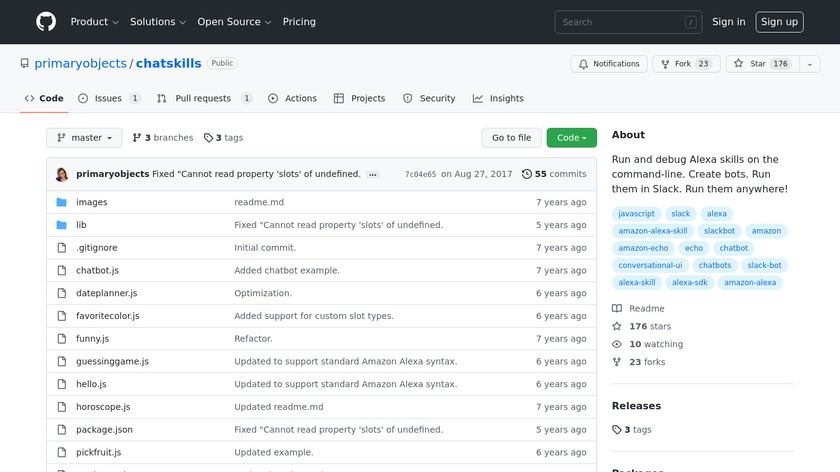840x472 pixels.
Task: Click the chatbot.js file icon
Action: (x=62, y=271)
